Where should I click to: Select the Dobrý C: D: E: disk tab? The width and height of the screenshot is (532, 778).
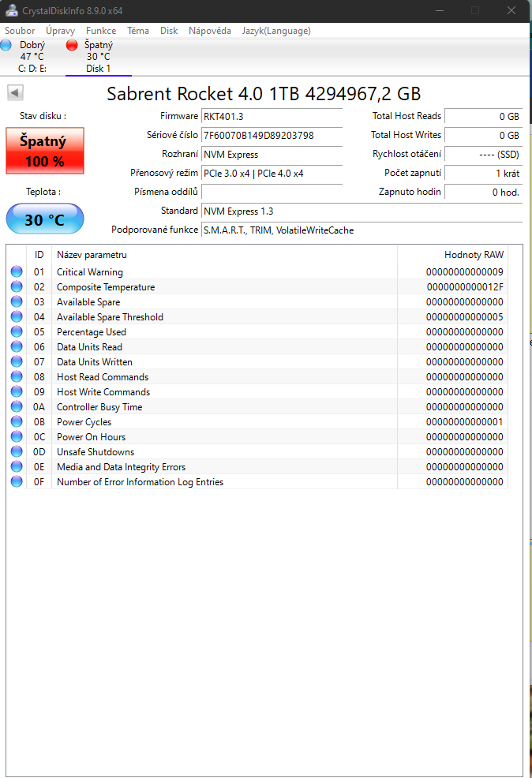[x=32, y=57]
